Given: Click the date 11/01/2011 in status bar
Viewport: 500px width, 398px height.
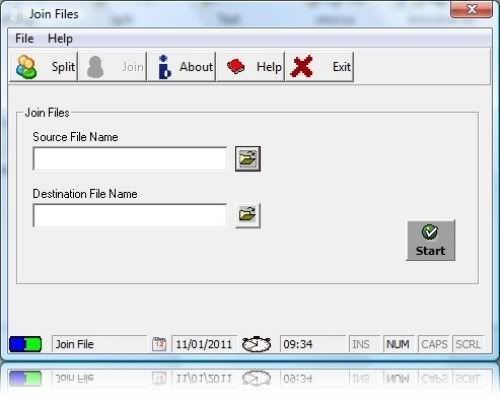Looking at the screenshot, I should pos(204,344).
